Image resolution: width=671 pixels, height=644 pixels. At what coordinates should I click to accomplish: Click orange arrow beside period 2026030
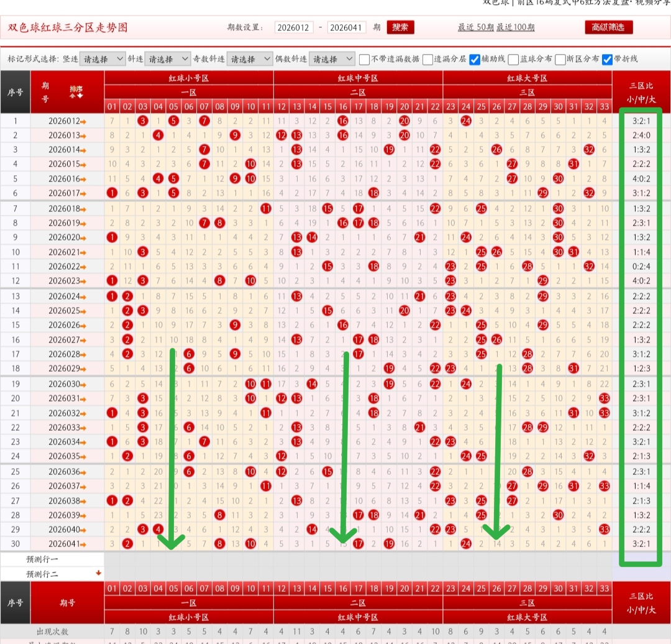(x=83, y=385)
